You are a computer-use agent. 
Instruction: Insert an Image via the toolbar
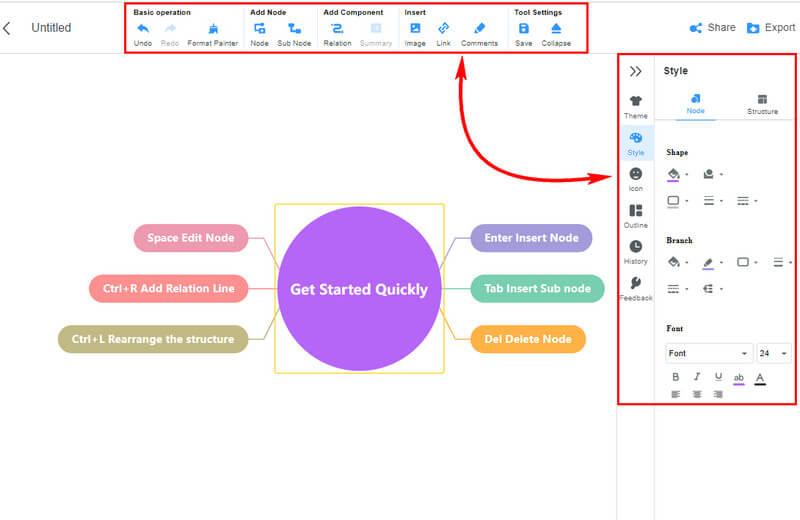(x=415, y=29)
